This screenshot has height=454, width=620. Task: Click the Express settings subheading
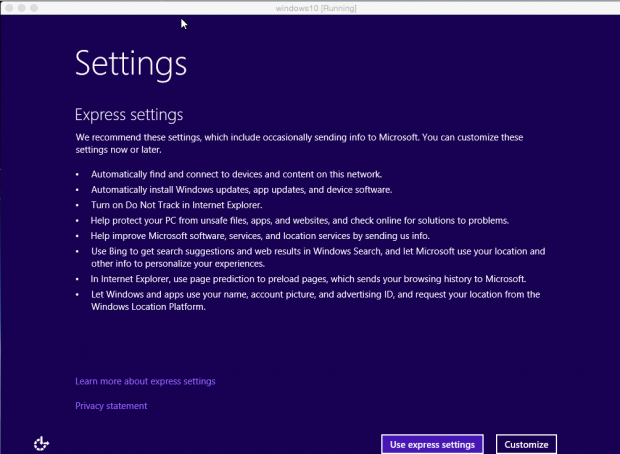point(129,115)
